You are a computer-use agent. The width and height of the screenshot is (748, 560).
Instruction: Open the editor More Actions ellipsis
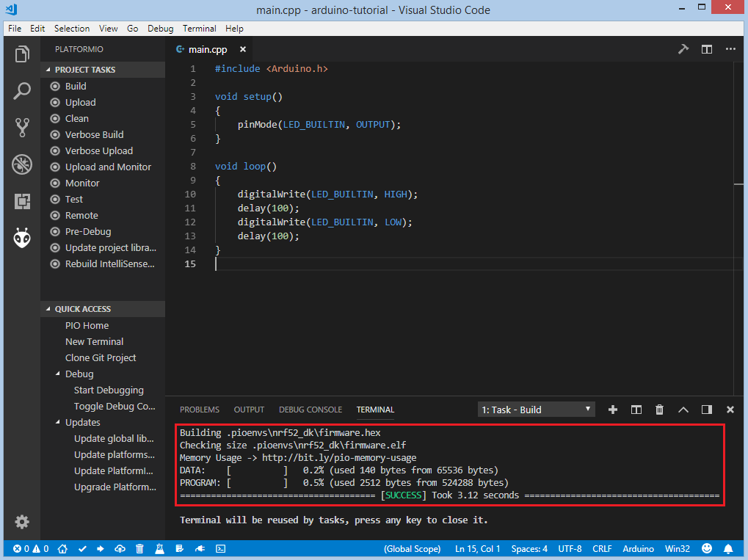pyautogui.click(x=730, y=49)
